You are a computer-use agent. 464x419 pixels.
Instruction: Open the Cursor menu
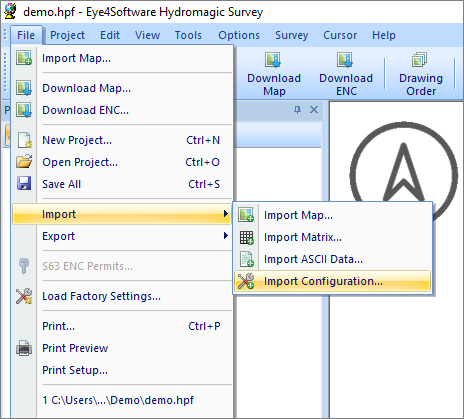[340, 35]
